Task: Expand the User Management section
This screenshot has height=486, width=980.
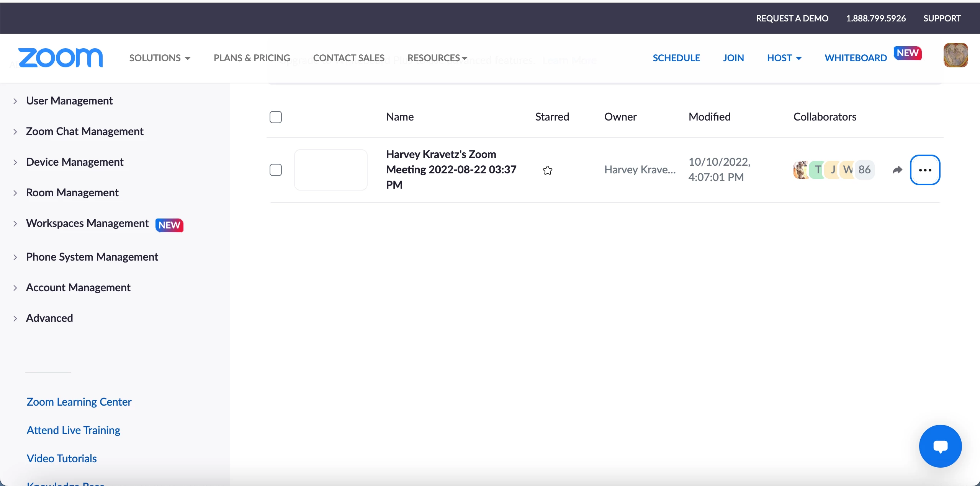Action: 69,101
